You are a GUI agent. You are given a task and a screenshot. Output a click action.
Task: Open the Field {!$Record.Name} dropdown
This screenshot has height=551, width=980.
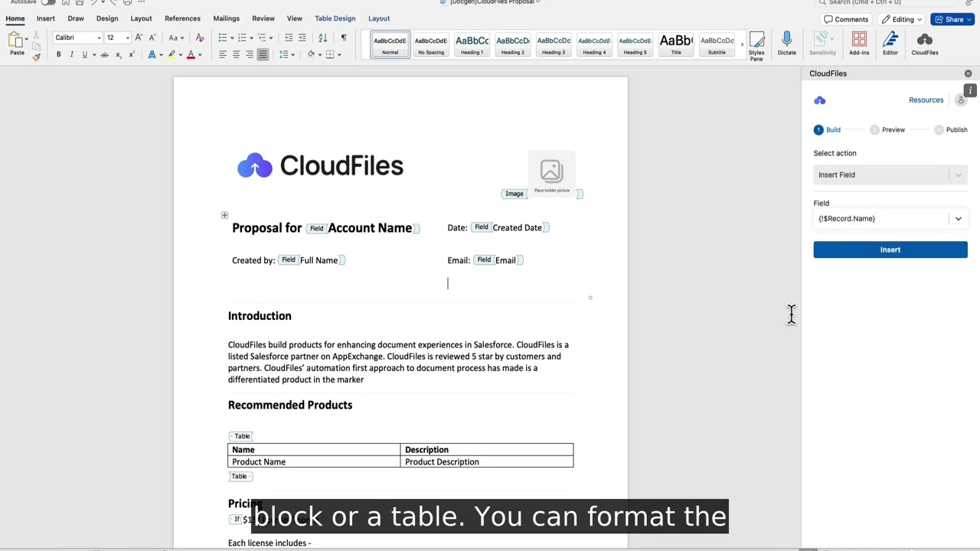click(890, 219)
